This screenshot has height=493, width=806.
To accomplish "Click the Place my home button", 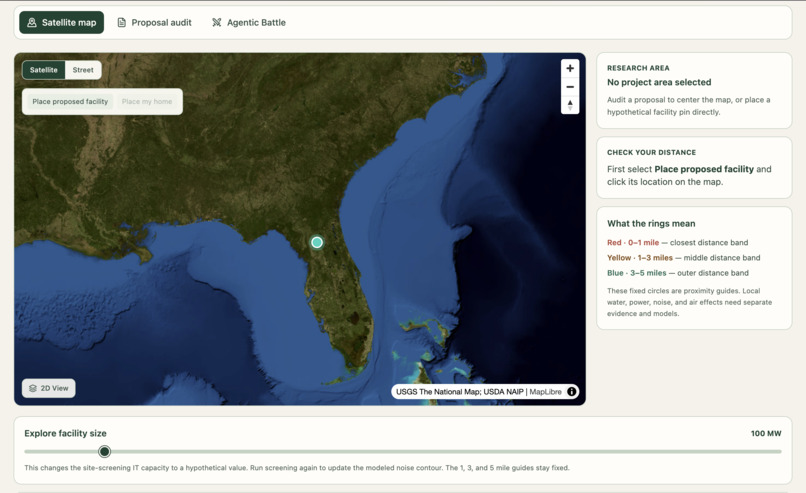I will [147, 102].
